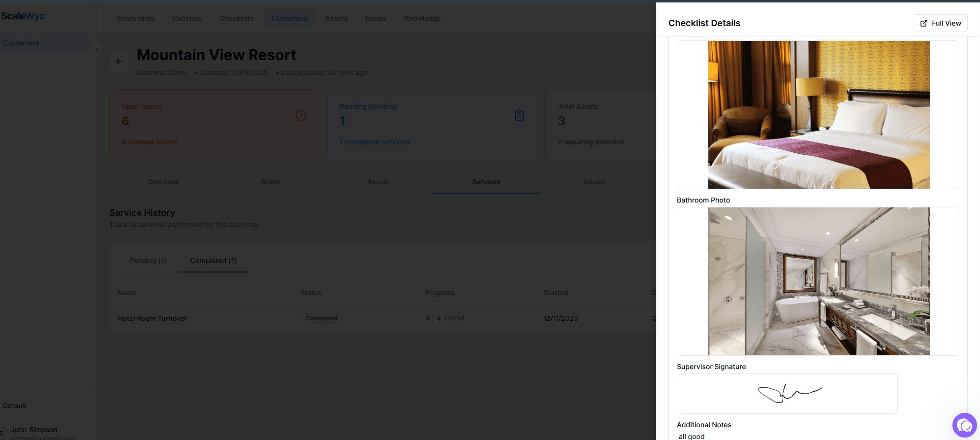Click the Progress column header

point(440,293)
